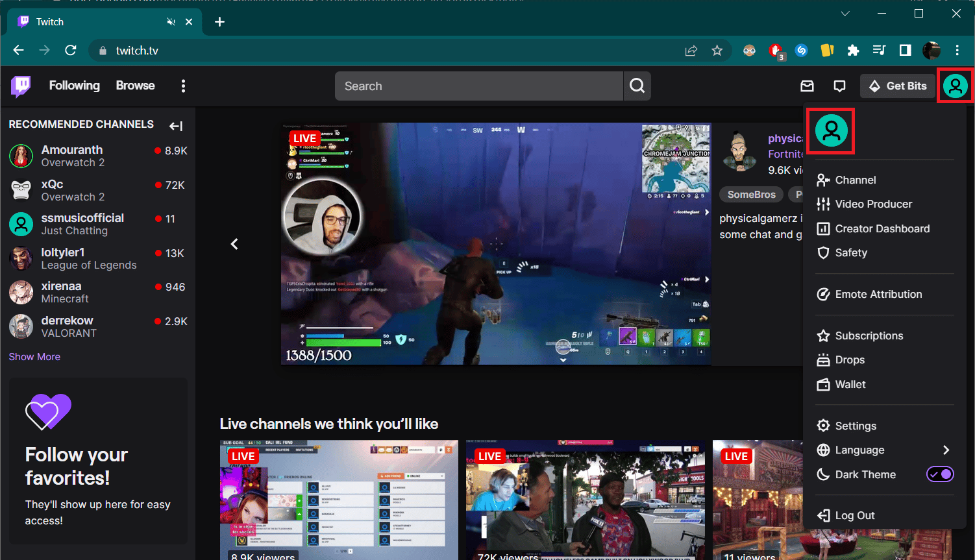Image resolution: width=975 pixels, height=560 pixels.
Task: Click VALORANT under derrekow
Action: pos(69,334)
